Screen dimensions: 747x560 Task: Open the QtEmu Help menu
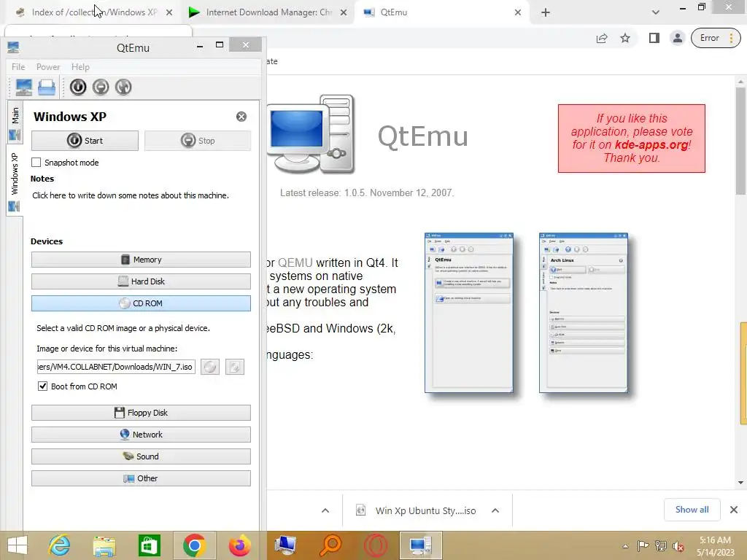point(80,67)
